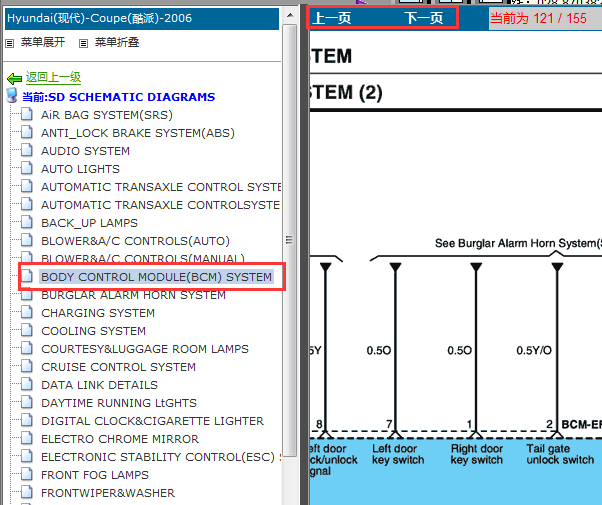This screenshot has width=602, height=505.
Task: Click the page icon beside ELECTRO CHROME MIRROR
Action: [x=26, y=439]
